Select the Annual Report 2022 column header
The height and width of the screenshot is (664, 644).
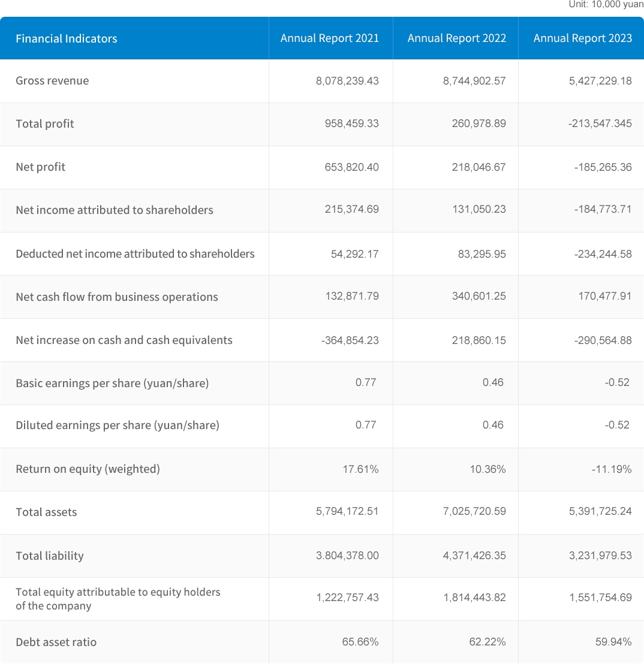click(x=456, y=38)
